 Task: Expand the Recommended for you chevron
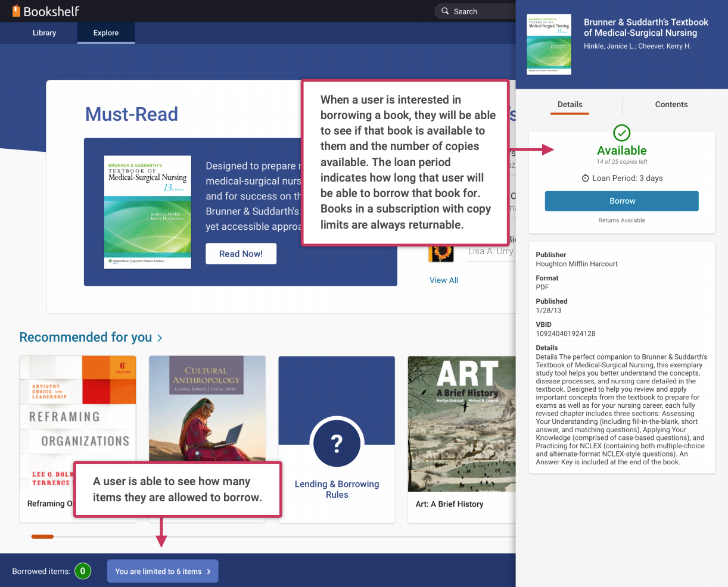pos(160,338)
